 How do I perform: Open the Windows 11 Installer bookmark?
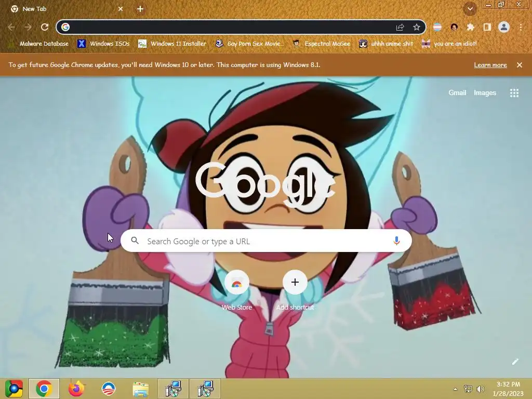[x=172, y=44]
